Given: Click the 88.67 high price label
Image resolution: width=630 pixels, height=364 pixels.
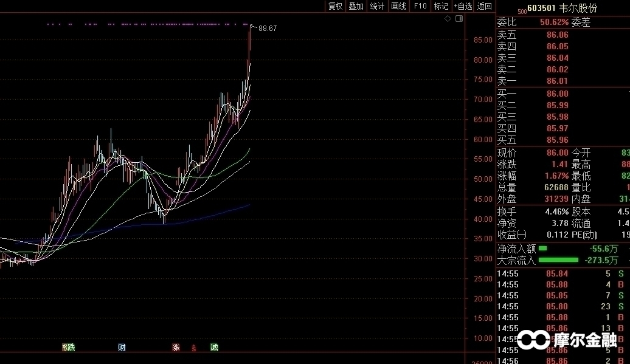Looking at the screenshot, I should (x=268, y=29).
